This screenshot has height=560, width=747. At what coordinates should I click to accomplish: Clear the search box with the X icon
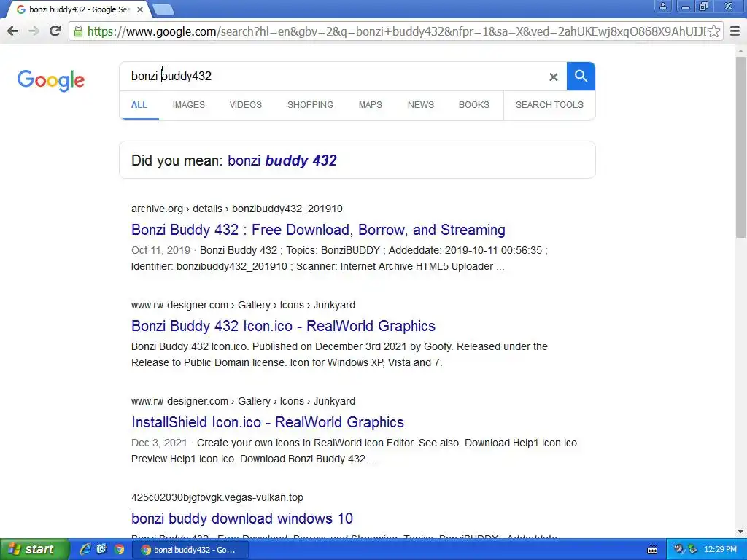[x=553, y=77]
